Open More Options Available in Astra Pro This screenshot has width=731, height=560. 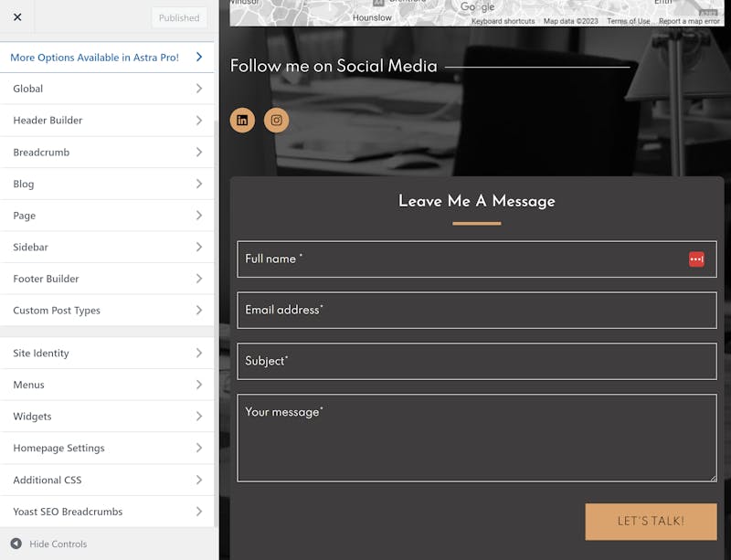click(x=107, y=58)
